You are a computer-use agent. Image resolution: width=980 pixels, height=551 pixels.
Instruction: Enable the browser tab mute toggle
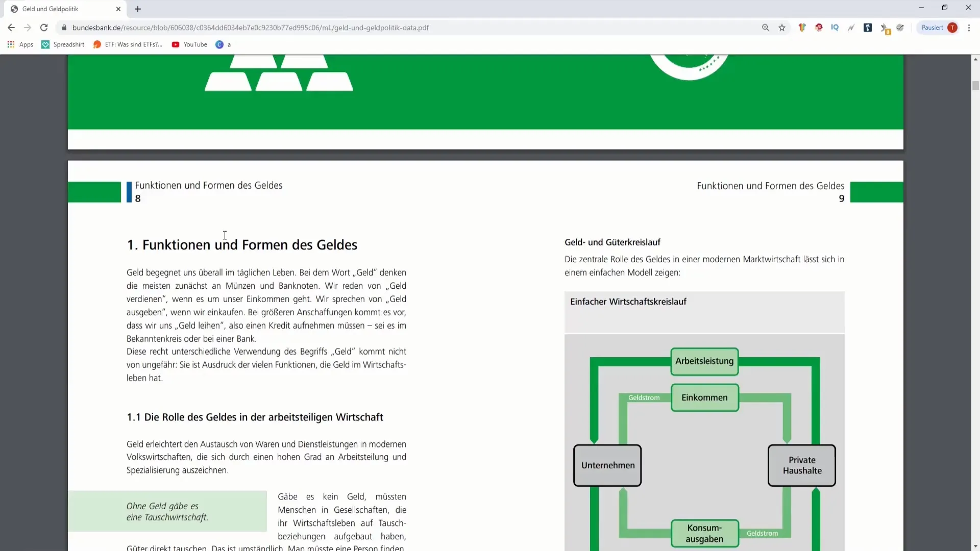point(12,8)
